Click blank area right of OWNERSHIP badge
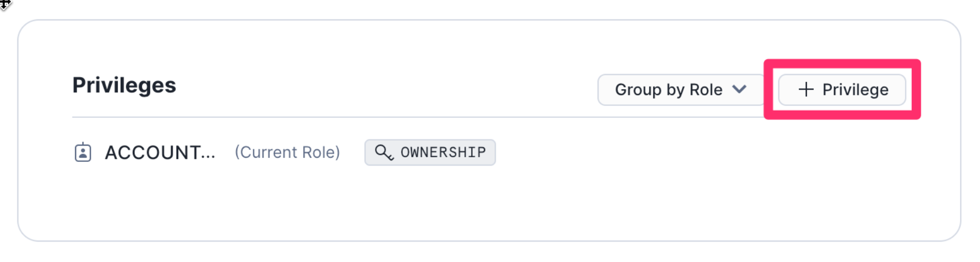This screenshot has width=980, height=262. (682, 152)
